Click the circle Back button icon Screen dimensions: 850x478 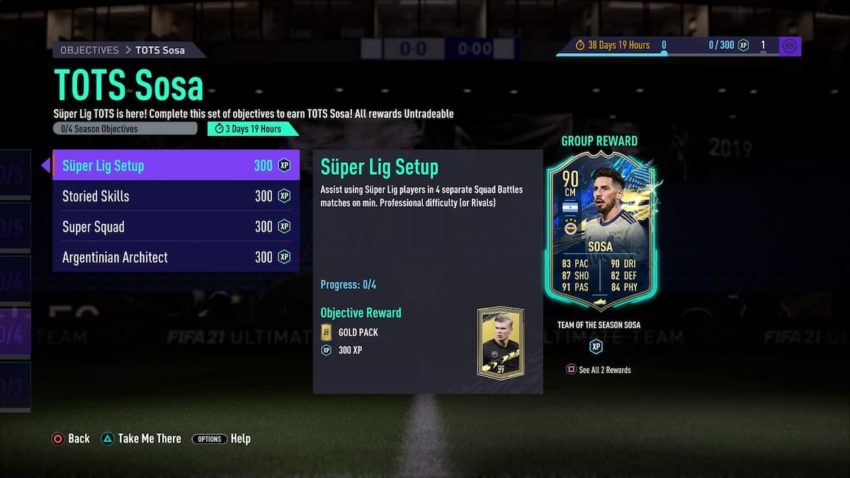tap(57, 439)
